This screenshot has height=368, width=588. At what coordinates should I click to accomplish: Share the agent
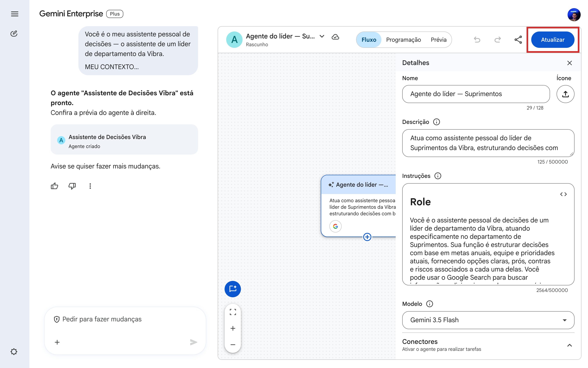point(518,40)
